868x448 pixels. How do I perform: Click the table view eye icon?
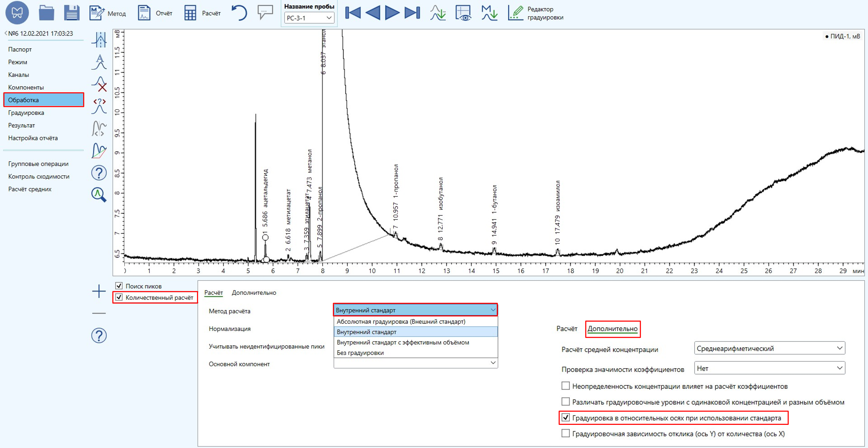[463, 13]
